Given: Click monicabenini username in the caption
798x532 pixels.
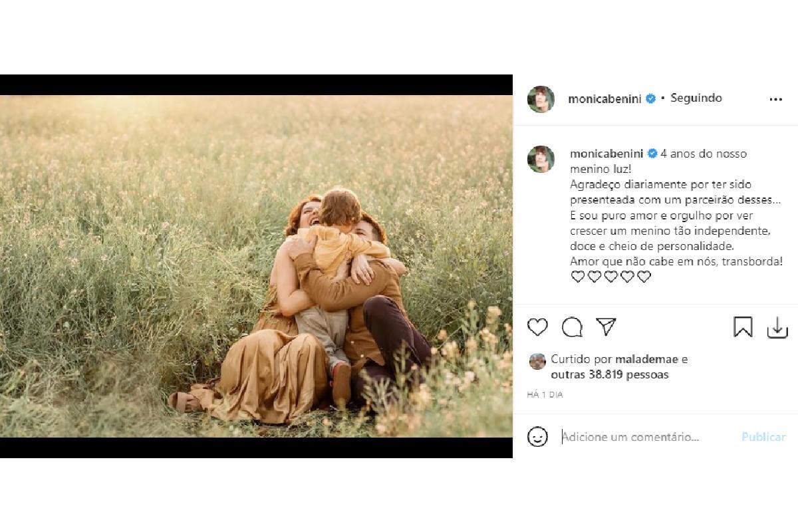Looking at the screenshot, I should coord(606,154).
